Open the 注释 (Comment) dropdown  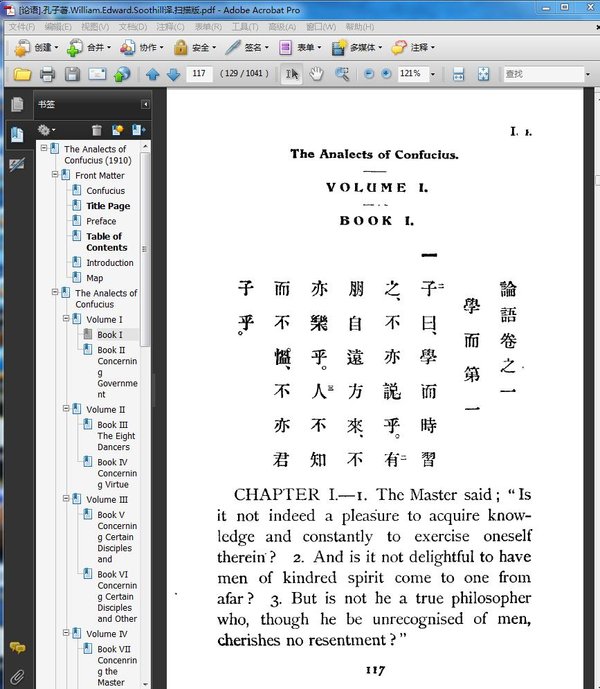coord(413,47)
